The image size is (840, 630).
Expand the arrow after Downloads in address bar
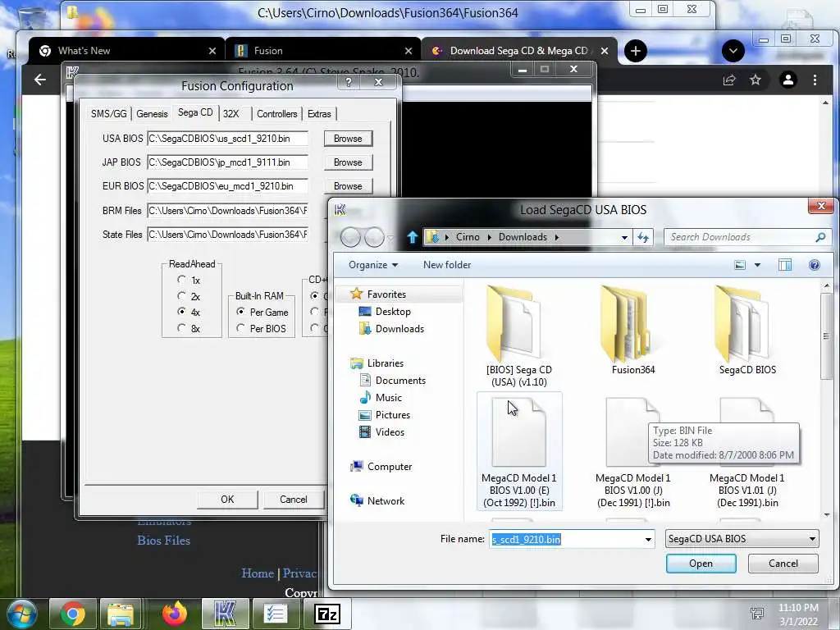pos(557,237)
